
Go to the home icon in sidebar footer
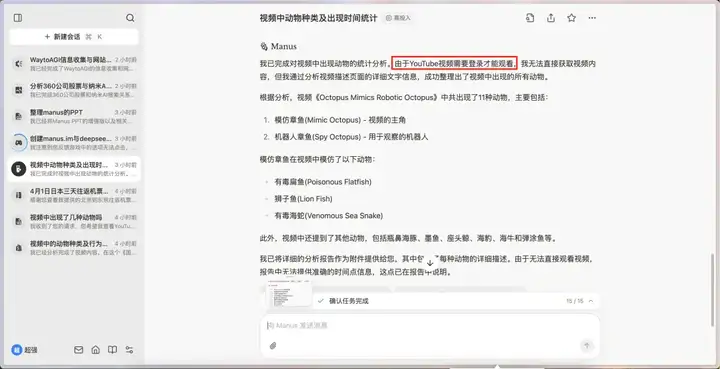(x=96, y=350)
